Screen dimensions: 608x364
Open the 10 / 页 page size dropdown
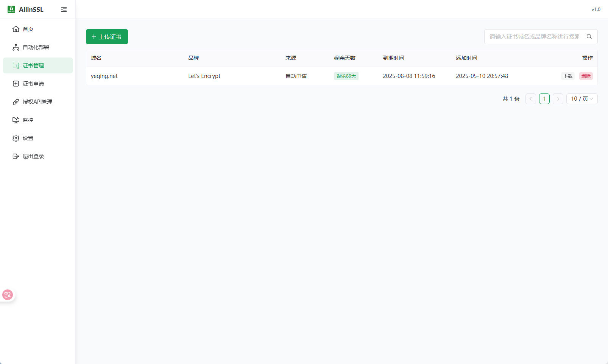pos(582,99)
